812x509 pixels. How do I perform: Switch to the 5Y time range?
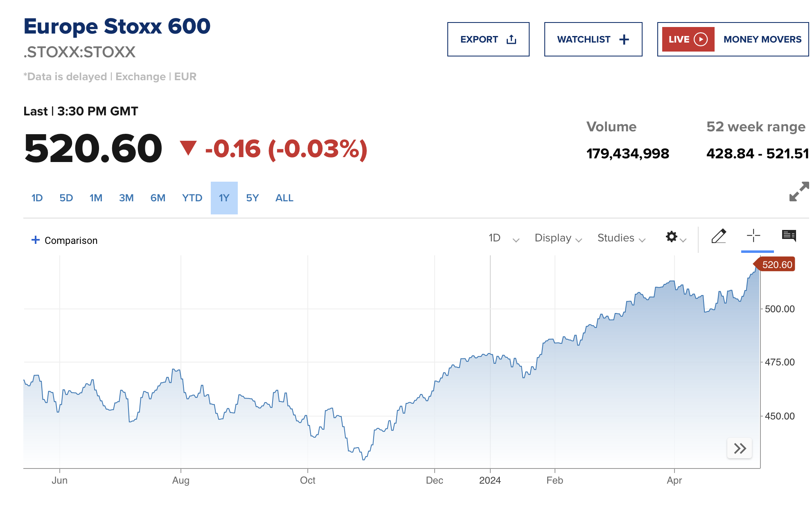pos(252,198)
